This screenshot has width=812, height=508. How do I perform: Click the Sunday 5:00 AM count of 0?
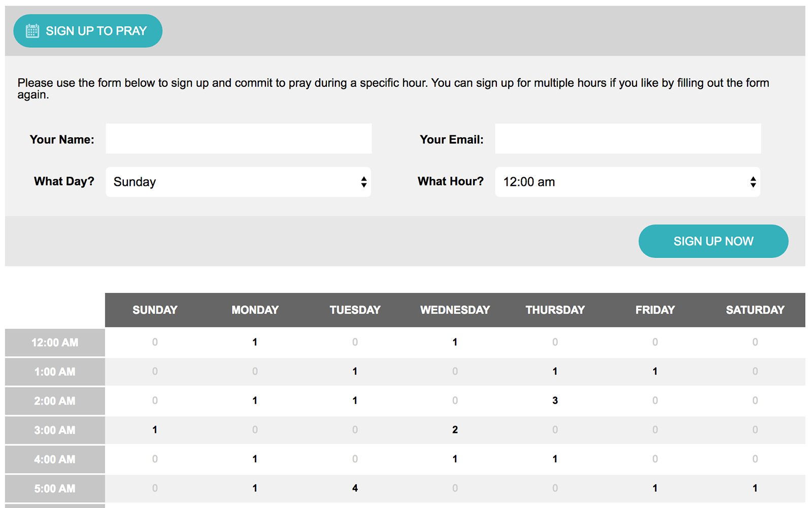(155, 488)
